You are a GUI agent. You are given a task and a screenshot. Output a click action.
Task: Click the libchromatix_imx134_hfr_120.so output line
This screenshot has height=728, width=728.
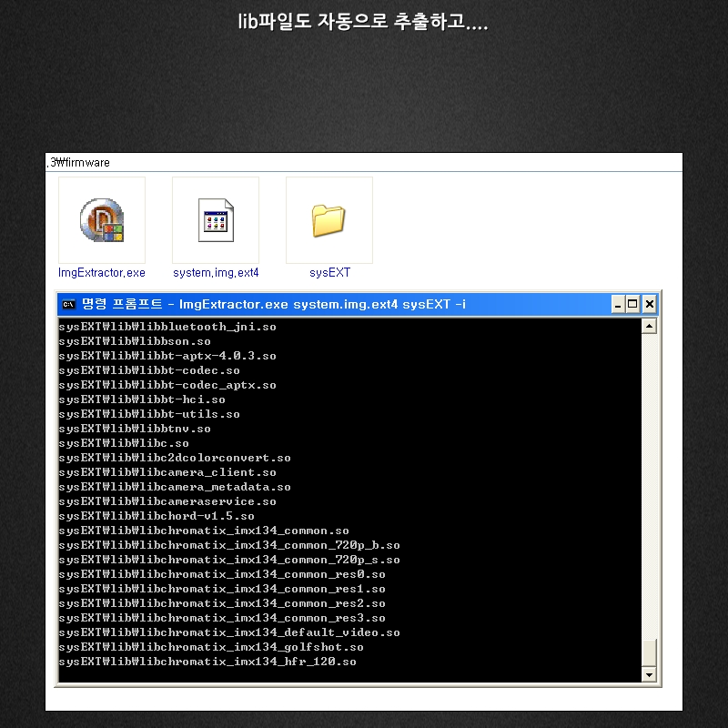pyautogui.click(x=207, y=662)
